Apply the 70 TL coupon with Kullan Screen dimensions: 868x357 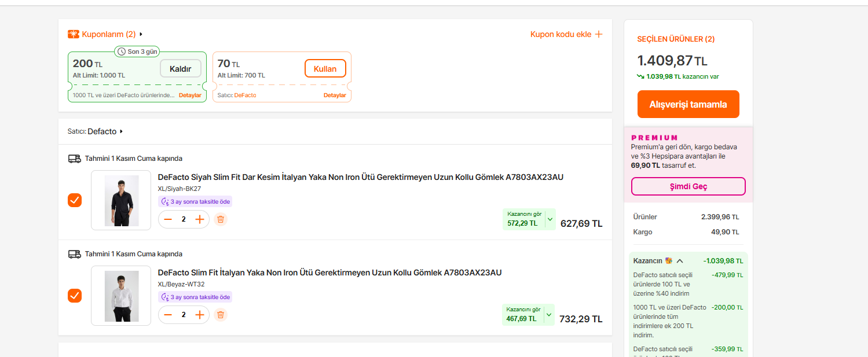[x=325, y=69]
